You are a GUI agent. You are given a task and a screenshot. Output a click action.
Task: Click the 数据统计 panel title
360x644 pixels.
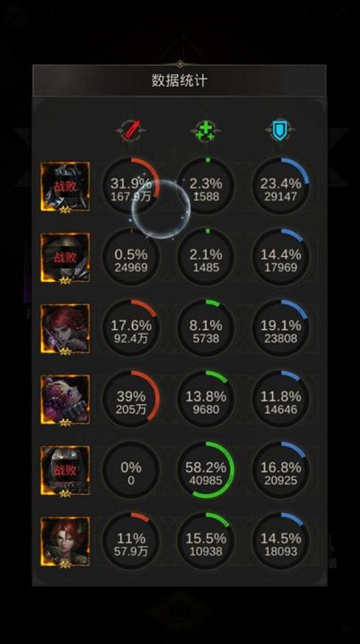tap(179, 80)
